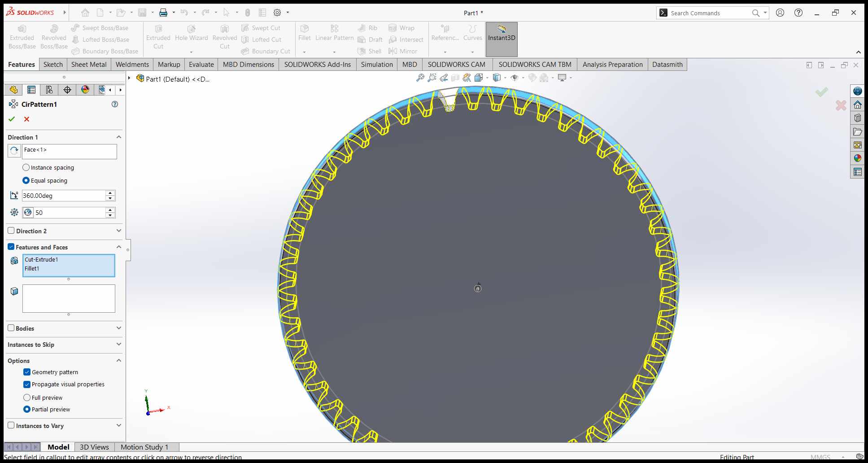The image size is (868, 463).
Task: Open the Options gear icon
Action: pyautogui.click(x=277, y=13)
